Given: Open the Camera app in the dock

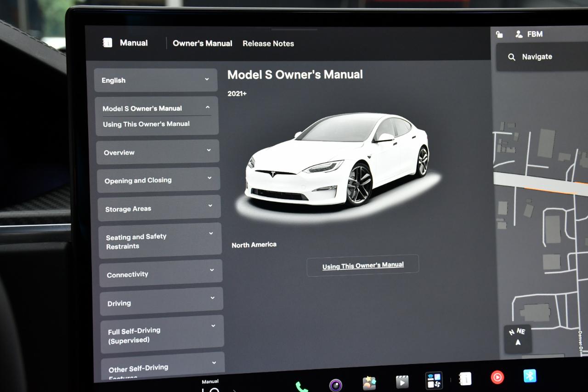Looking at the screenshot, I should coord(336,385).
